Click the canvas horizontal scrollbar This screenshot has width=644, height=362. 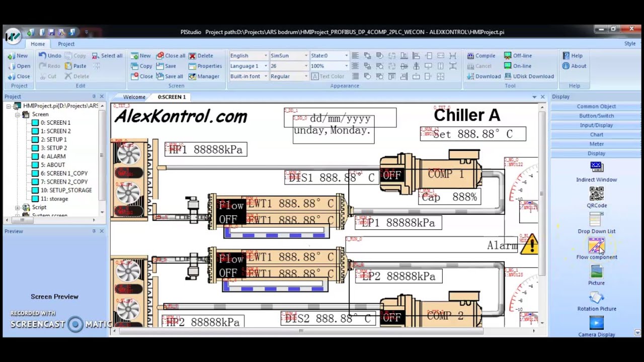[301, 331]
